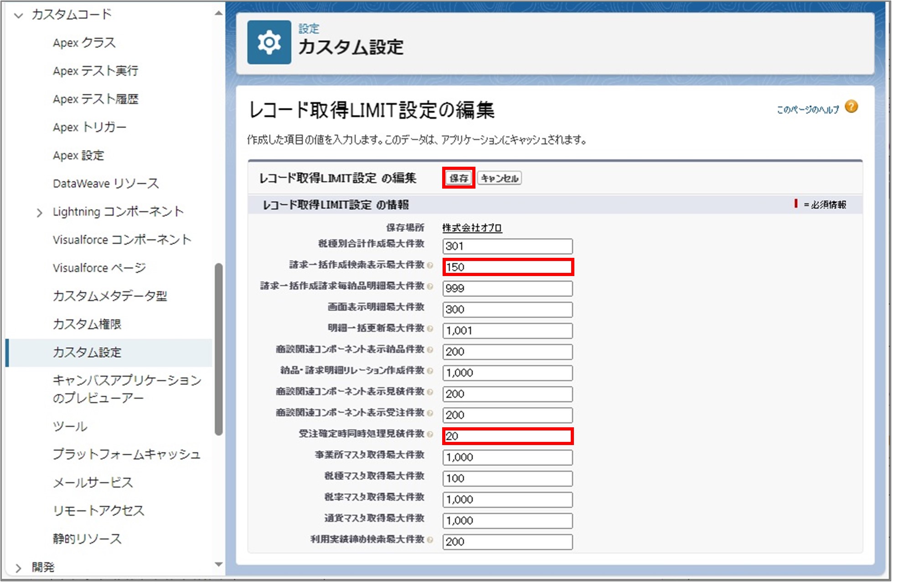Screen dimensions: 924x584
Task: Open Apex テスト実行 in the sidebar
Action: [x=95, y=71]
